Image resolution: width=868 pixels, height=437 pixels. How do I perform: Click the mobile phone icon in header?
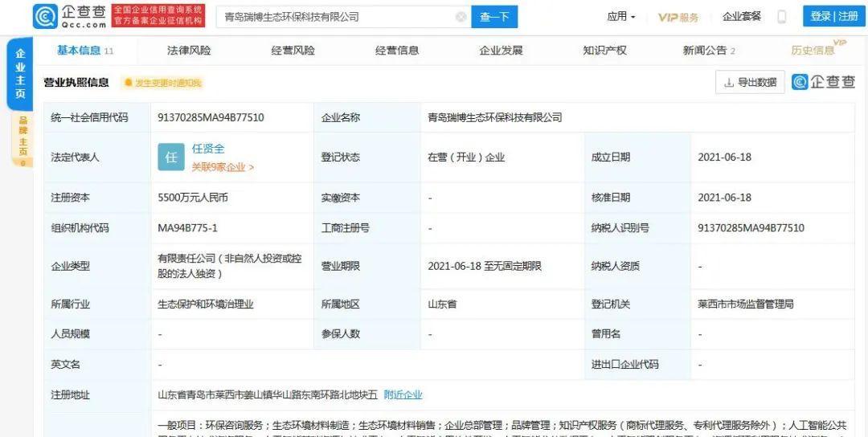coord(782,17)
